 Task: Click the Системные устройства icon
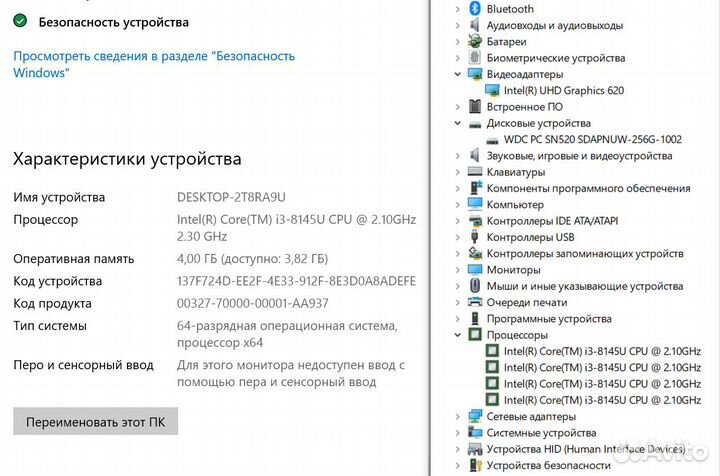pos(475,432)
